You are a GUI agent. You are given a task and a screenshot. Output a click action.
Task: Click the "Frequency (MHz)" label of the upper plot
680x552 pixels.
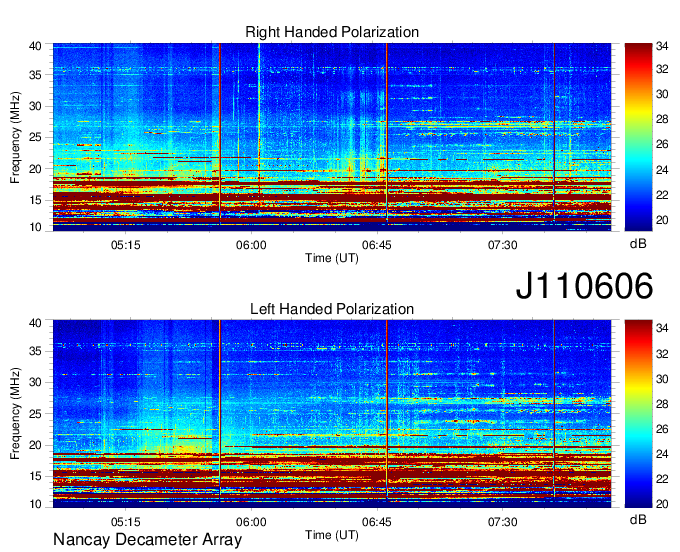point(15,137)
